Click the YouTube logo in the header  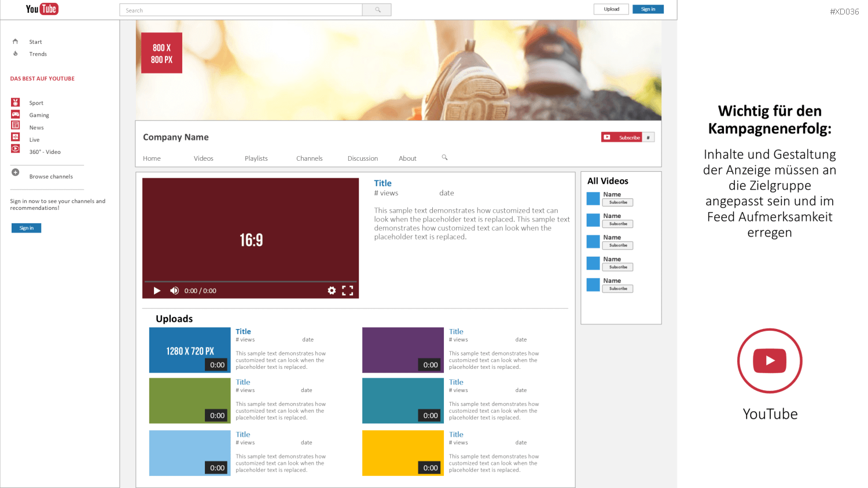pyautogui.click(x=42, y=9)
